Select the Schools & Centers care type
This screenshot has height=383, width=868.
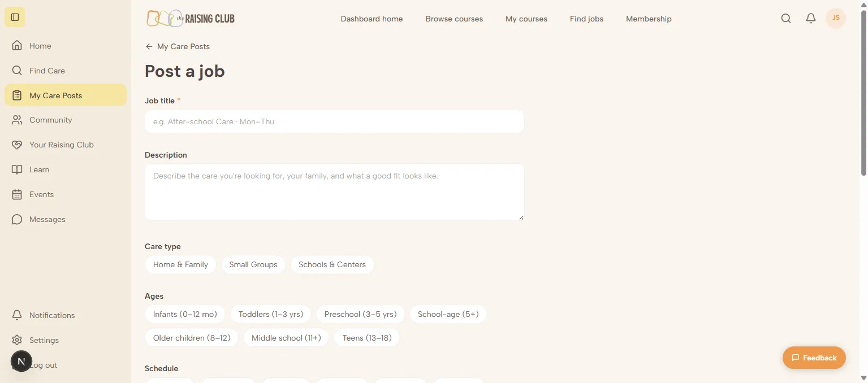332,264
